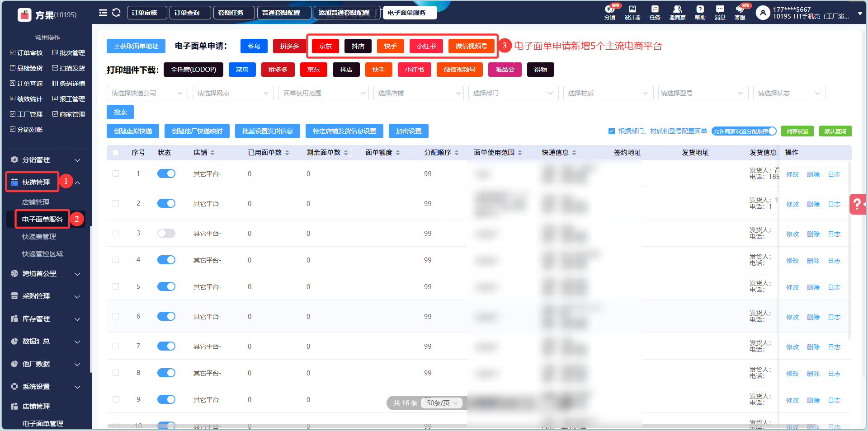Select the checkbox for row 1
The width and height of the screenshot is (868, 431).
(116, 173)
